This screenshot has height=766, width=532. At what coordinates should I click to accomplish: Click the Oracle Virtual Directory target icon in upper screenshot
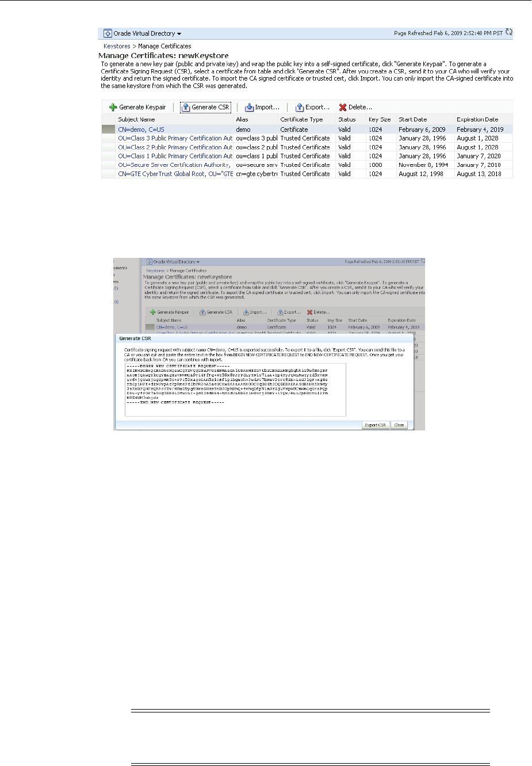tap(107, 33)
